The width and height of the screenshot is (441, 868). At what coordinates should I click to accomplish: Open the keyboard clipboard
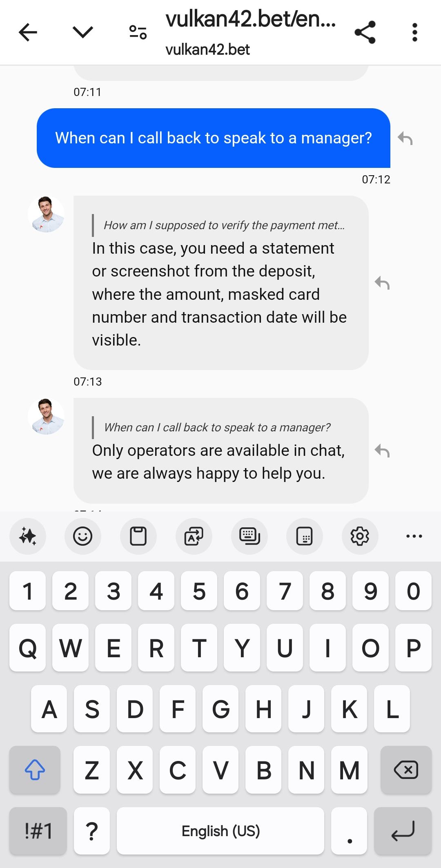[x=138, y=536]
